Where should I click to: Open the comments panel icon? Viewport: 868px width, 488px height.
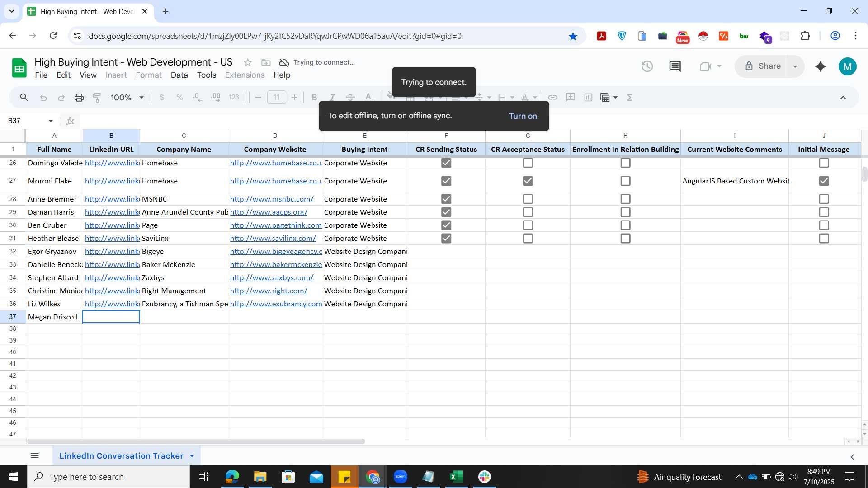coord(675,66)
